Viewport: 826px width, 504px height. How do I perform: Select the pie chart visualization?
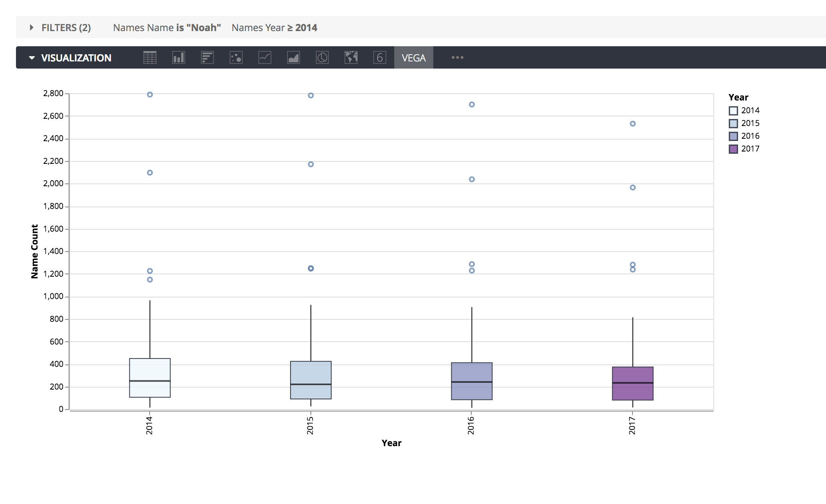pyautogui.click(x=322, y=58)
